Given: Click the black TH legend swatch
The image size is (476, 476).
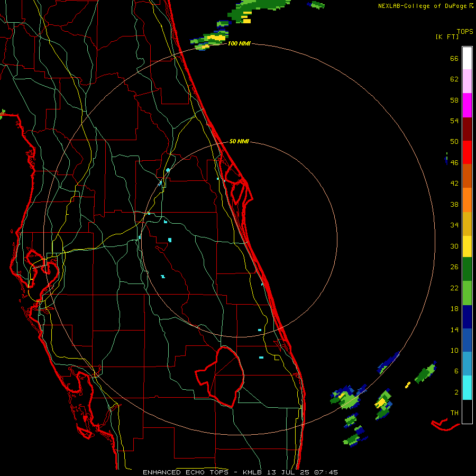Looking at the screenshot, I should [x=467, y=411].
